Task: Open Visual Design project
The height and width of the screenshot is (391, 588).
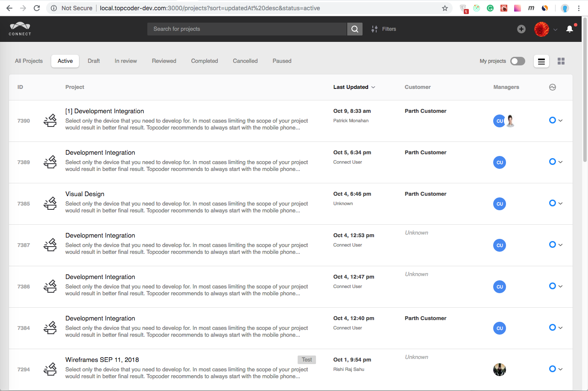Action: tap(85, 194)
